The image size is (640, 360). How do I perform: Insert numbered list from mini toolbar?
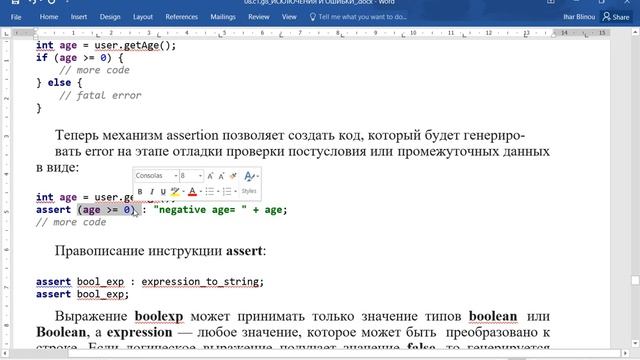(x=227, y=191)
